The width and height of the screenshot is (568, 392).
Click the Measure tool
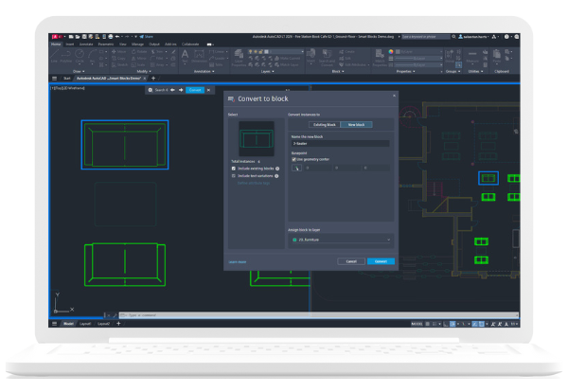click(x=472, y=57)
